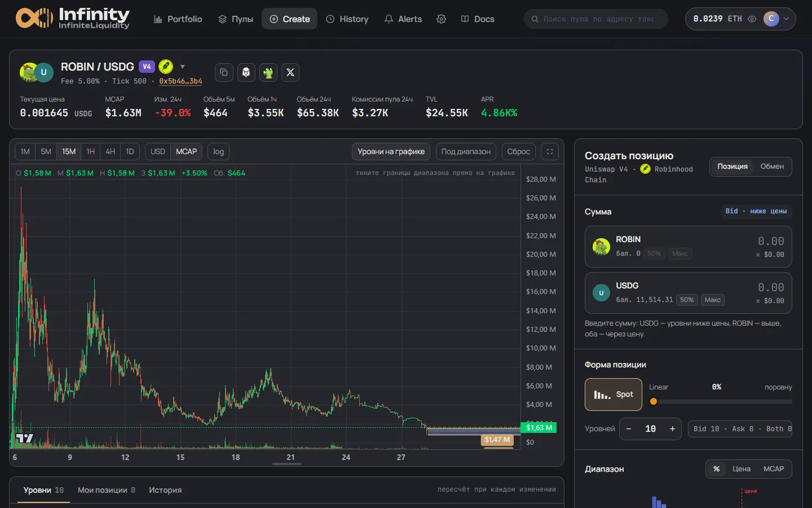Show chart values in USD
The image size is (812, 508).
point(158,151)
